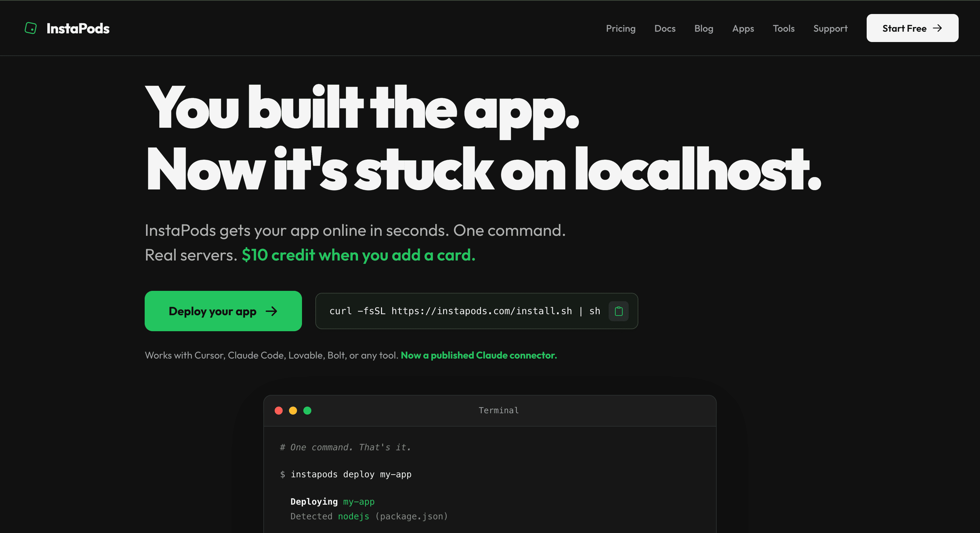
Task: Open the Tools nav item
Action: pyautogui.click(x=783, y=29)
